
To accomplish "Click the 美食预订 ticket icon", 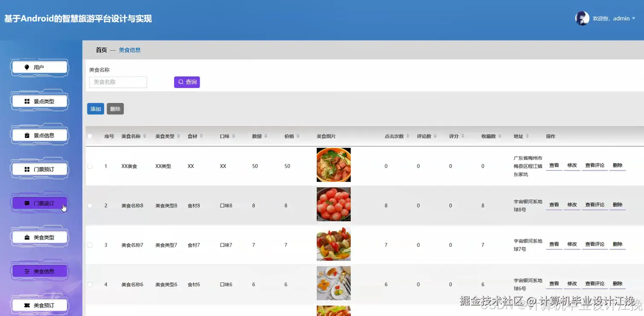I will point(27,305).
